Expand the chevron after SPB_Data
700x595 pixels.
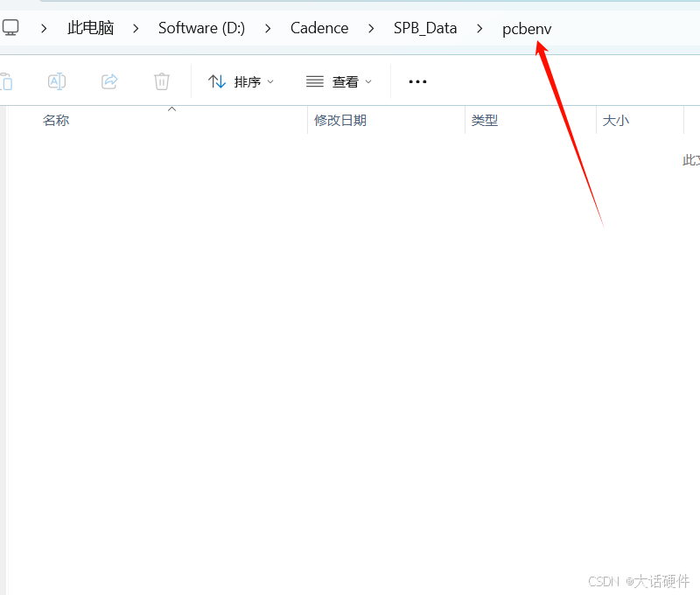(479, 27)
